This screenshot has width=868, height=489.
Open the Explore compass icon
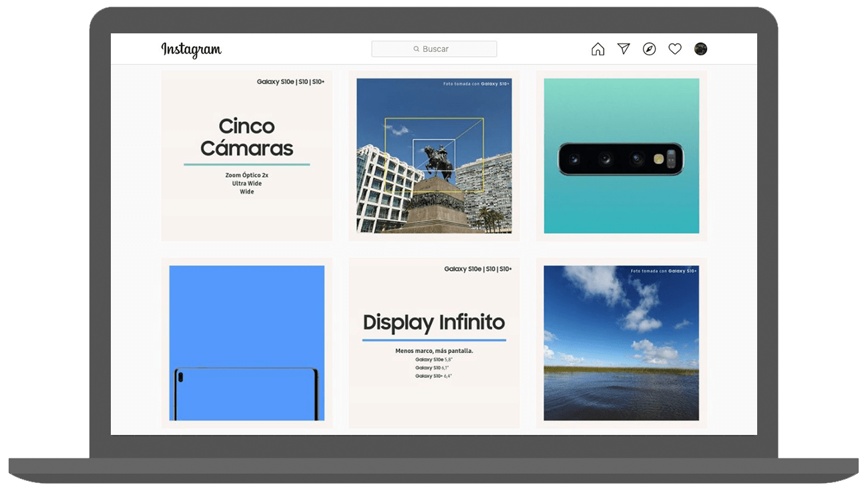[x=649, y=49]
